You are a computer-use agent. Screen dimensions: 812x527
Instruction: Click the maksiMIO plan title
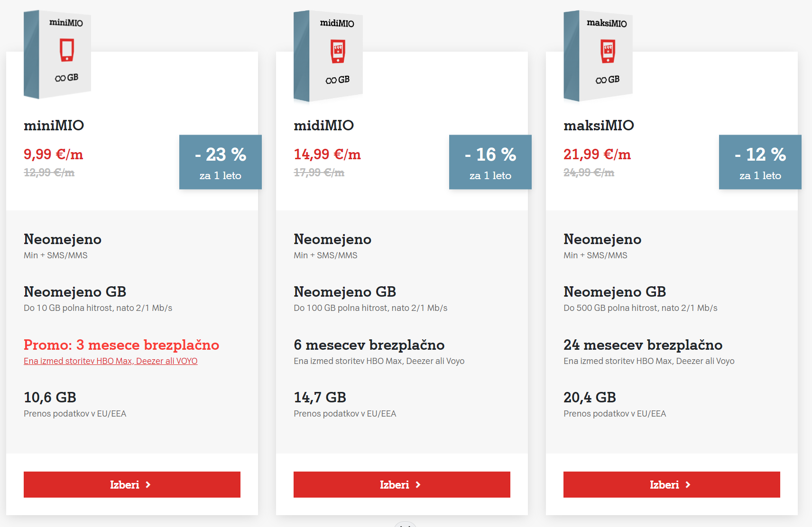pos(599,125)
